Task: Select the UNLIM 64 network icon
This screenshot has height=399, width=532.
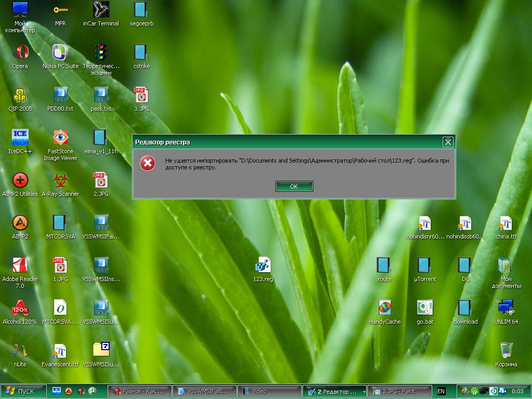Action: click(x=506, y=312)
